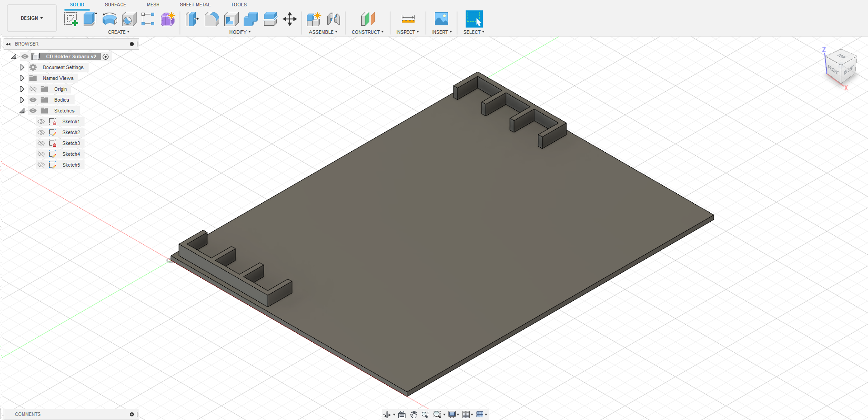
Task: Start a new sketch with Create Sketch tool
Action: click(71, 19)
